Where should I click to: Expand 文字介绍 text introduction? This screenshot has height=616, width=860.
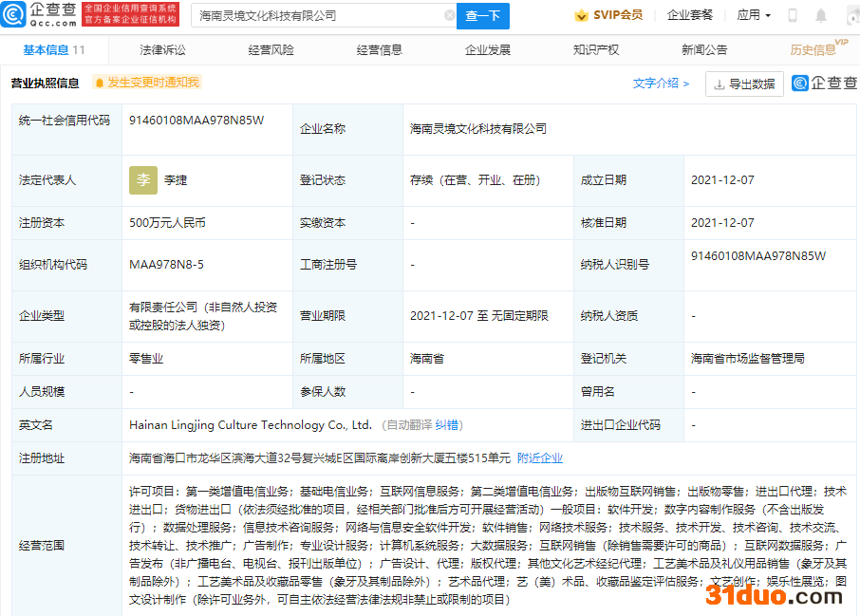point(661,84)
